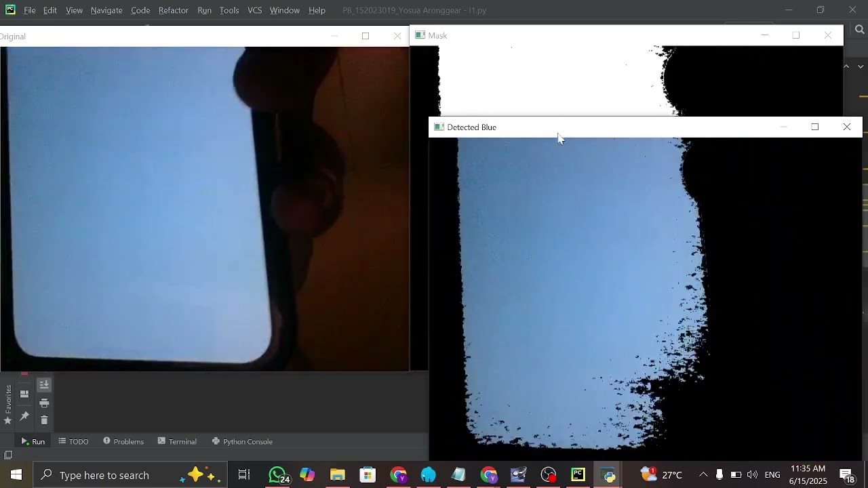Click the search magnifier in PyCharm's top-right

pos(860,29)
